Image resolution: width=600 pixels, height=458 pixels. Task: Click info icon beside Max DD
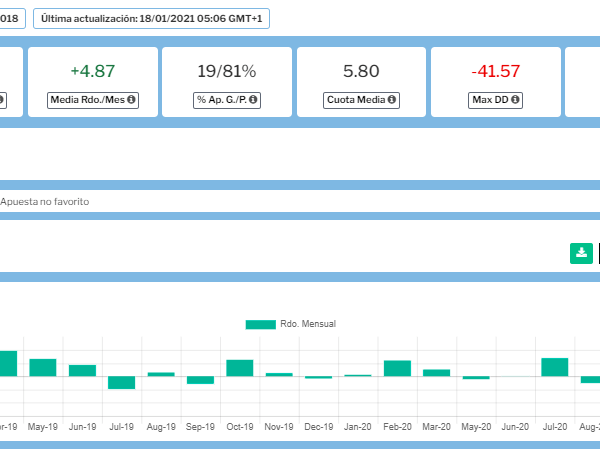(515, 99)
